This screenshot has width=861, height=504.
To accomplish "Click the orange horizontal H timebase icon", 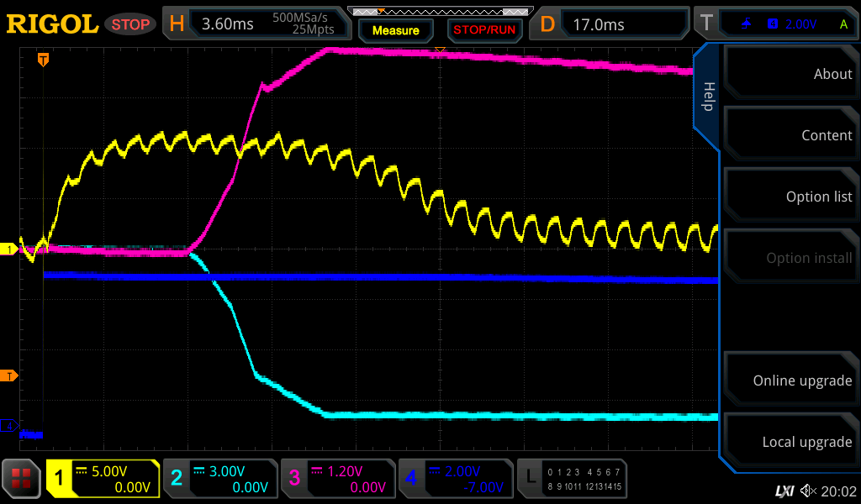I will (x=177, y=24).
